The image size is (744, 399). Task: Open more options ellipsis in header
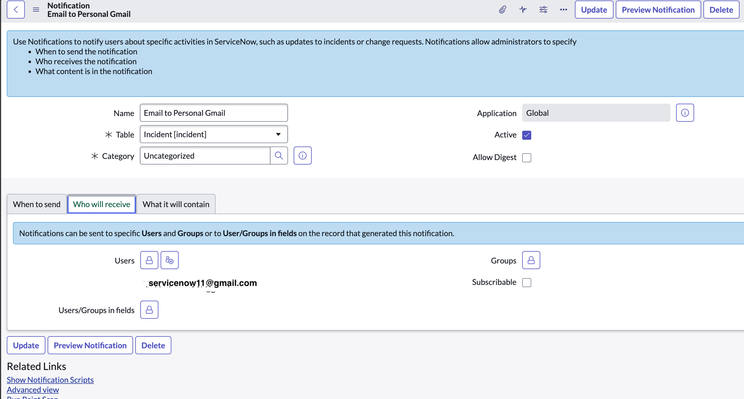[563, 9]
